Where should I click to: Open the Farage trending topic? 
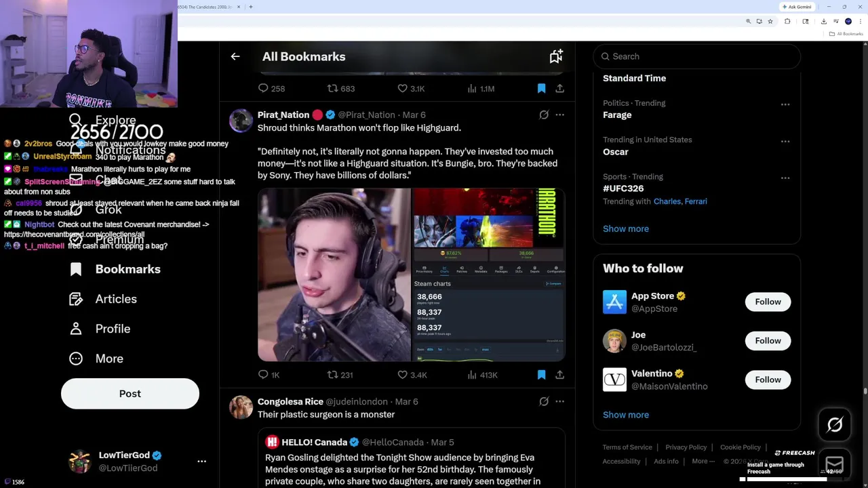click(x=617, y=115)
